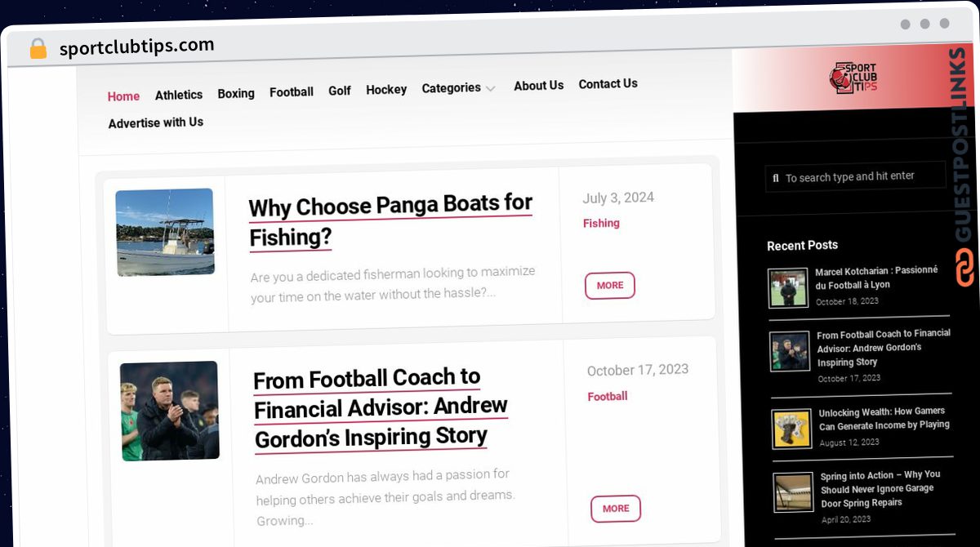Open the Why Choose Panga Boats headline

pyautogui.click(x=391, y=221)
